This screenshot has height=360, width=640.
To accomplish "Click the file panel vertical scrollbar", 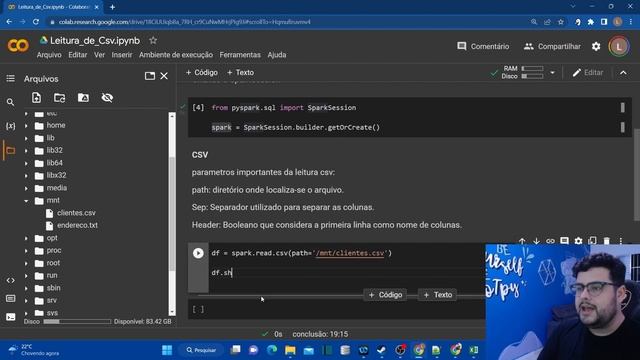I will [x=172, y=214].
